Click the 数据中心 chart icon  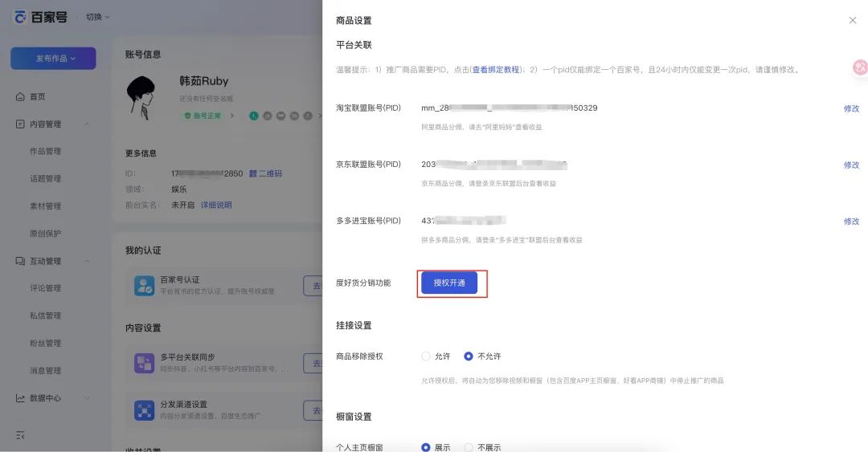pos(20,398)
